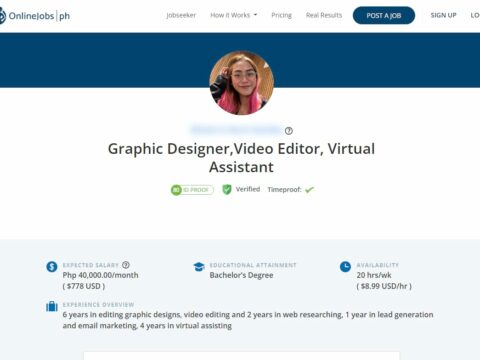Click the question mark next to Expected Salary
The image size is (480, 360).
click(126, 265)
